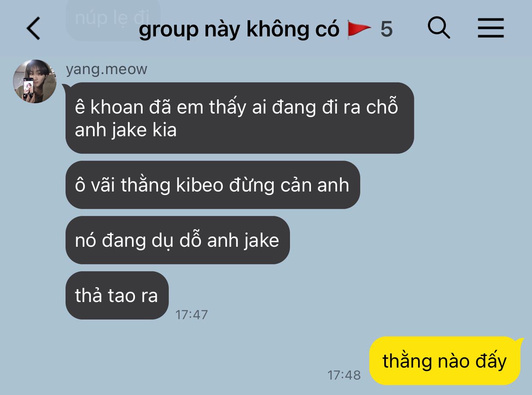Image resolution: width=532 pixels, height=395 pixels.
Task: View yang.meow's profile picture
Action: [x=35, y=81]
